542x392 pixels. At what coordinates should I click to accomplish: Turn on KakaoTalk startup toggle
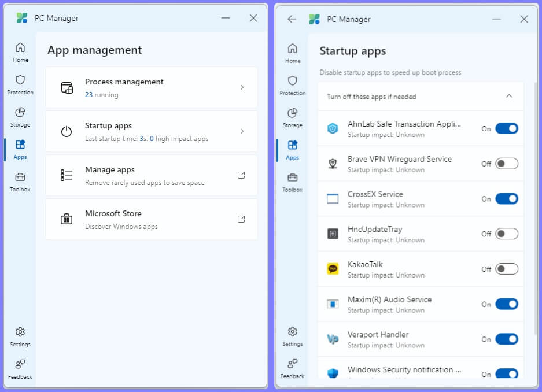coord(507,269)
